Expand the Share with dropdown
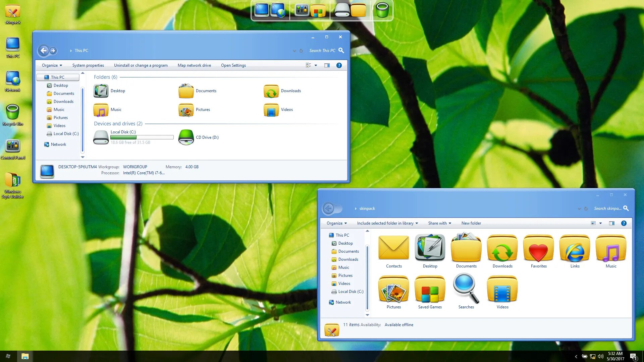 439,223
